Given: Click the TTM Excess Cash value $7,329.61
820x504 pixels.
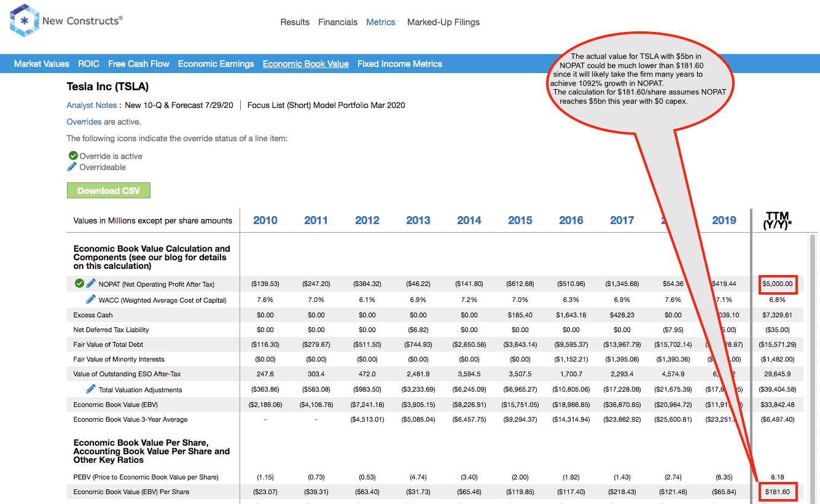Looking at the screenshot, I should coord(778,315).
